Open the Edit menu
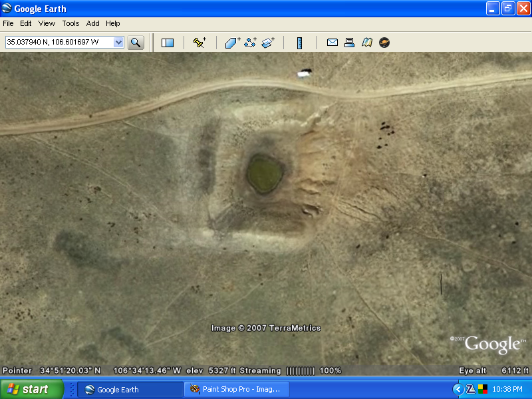This screenshot has width=532, height=399. click(x=25, y=23)
